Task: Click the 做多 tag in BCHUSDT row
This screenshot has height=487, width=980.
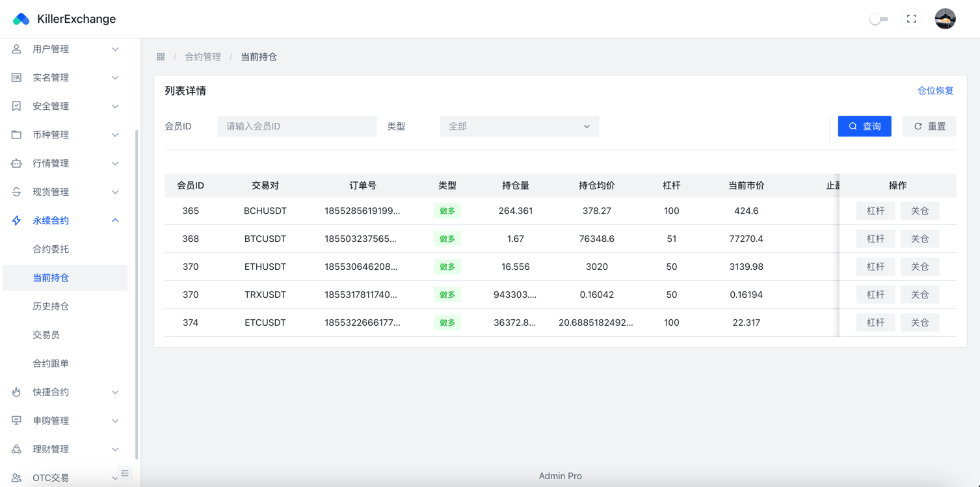Action: (447, 211)
